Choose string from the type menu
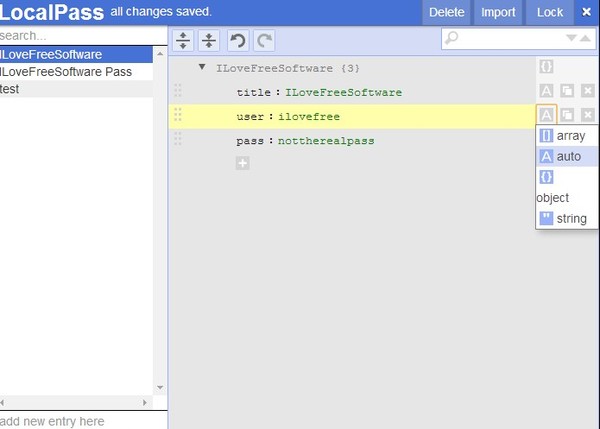Viewport: 600px width, 429px height. coord(565,218)
